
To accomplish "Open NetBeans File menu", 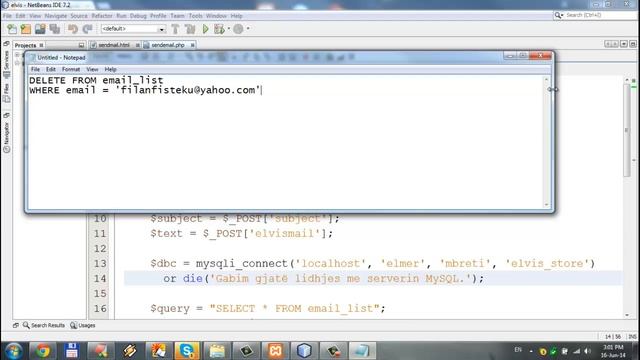I will pos(7,16).
